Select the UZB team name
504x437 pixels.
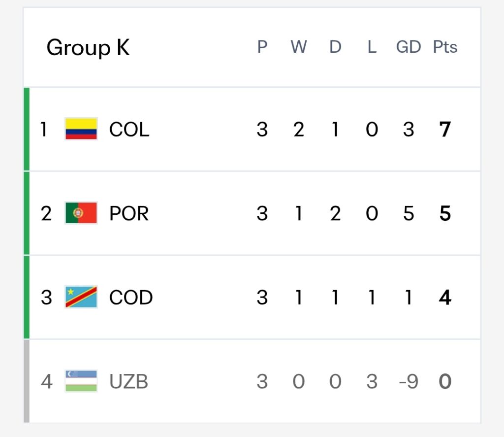point(128,381)
